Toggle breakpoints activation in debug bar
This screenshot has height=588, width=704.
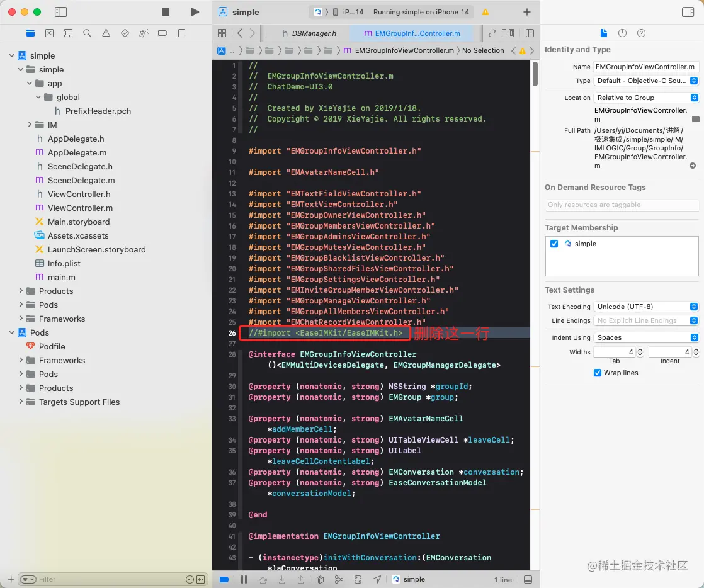(x=224, y=579)
